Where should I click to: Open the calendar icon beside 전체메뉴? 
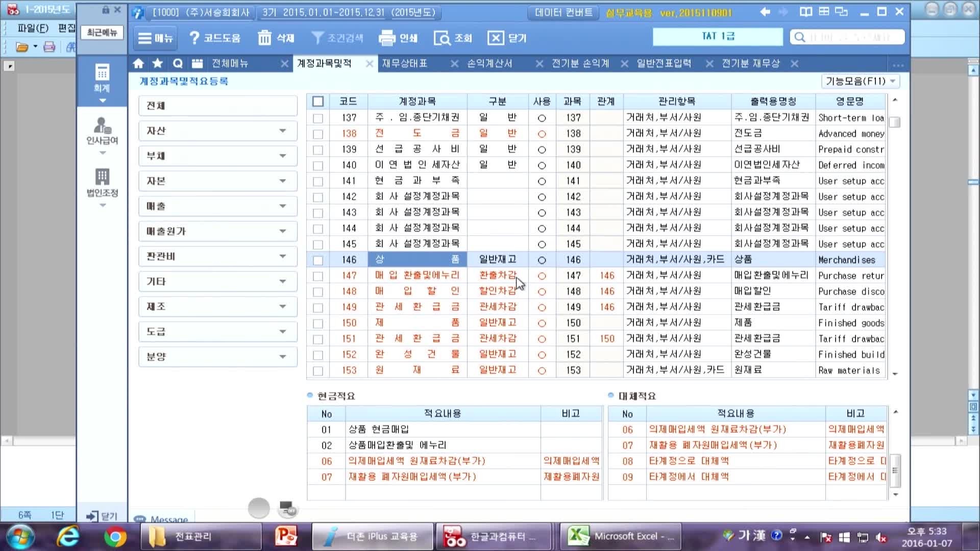pos(198,63)
